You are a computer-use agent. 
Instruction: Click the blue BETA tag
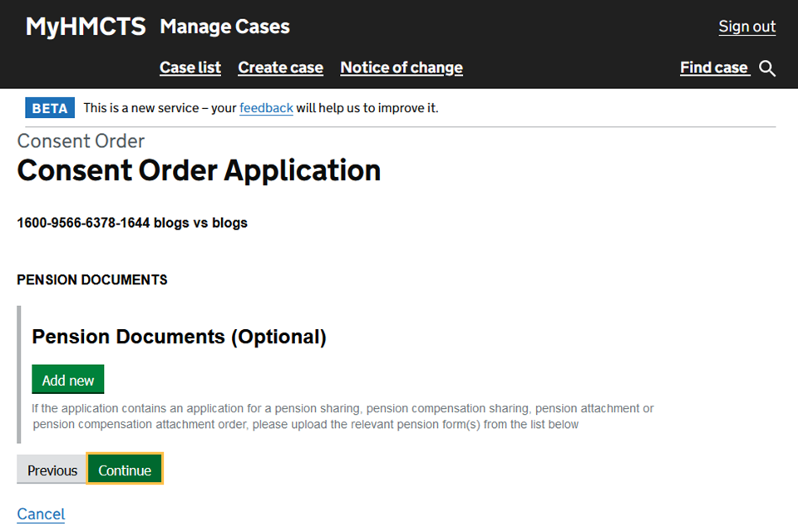pyautogui.click(x=50, y=108)
